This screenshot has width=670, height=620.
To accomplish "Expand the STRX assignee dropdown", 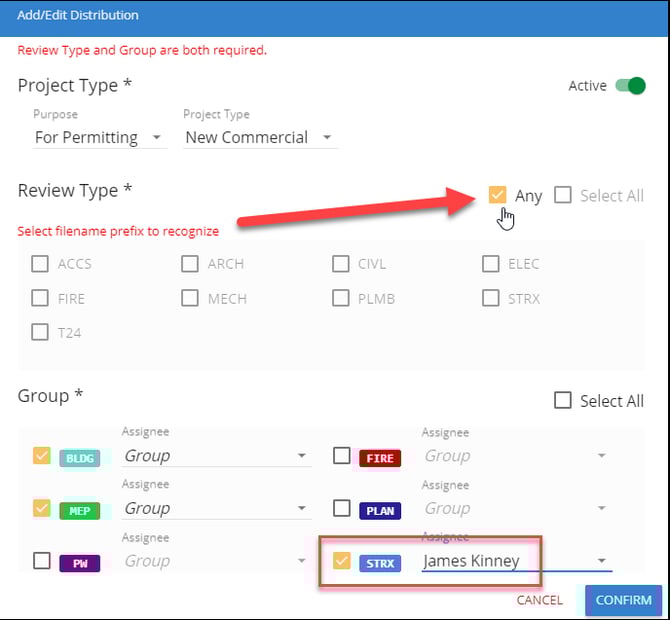I will pos(602,562).
